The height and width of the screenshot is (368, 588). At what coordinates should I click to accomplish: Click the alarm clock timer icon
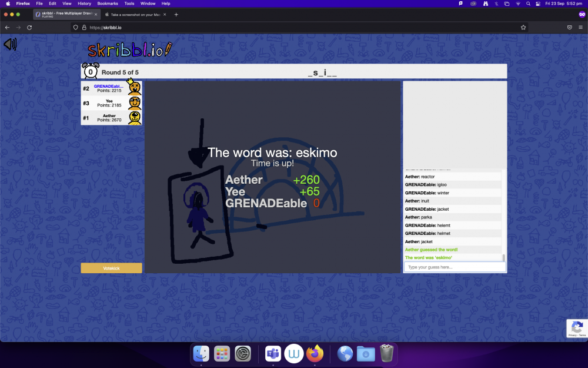click(x=91, y=71)
